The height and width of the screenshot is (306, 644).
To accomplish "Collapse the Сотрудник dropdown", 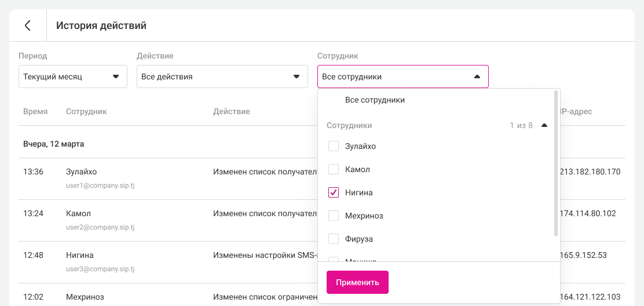I will click(402, 76).
